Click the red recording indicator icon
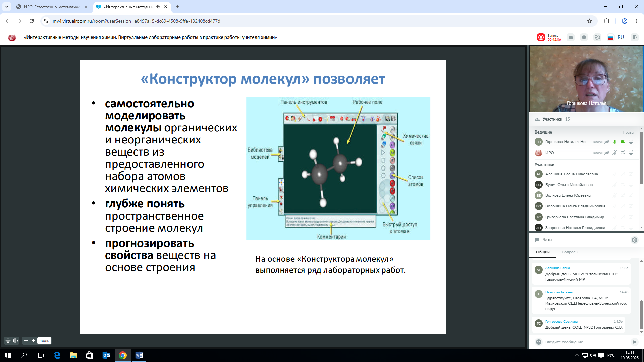Image resolution: width=644 pixels, height=362 pixels. pos(541,37)
